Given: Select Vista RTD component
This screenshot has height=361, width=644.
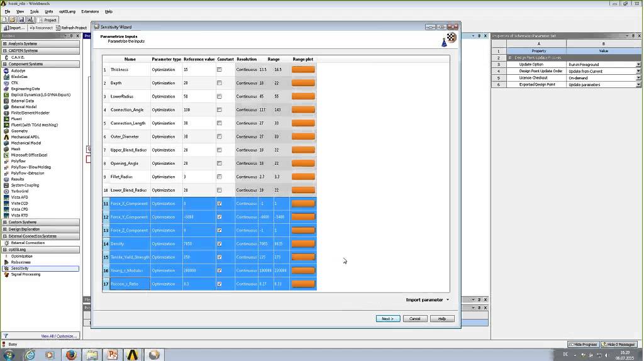Looking at the screenshot, I should 19,215.
